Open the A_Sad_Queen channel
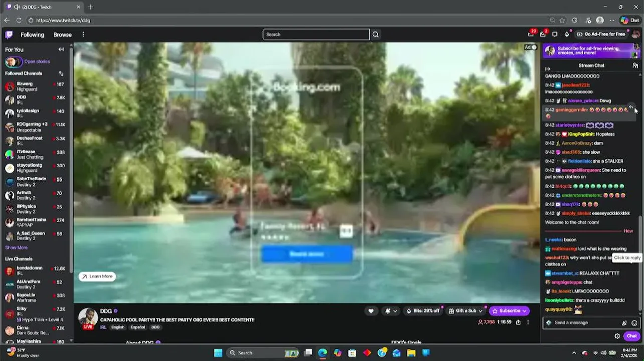 click(x=35, y=235)
